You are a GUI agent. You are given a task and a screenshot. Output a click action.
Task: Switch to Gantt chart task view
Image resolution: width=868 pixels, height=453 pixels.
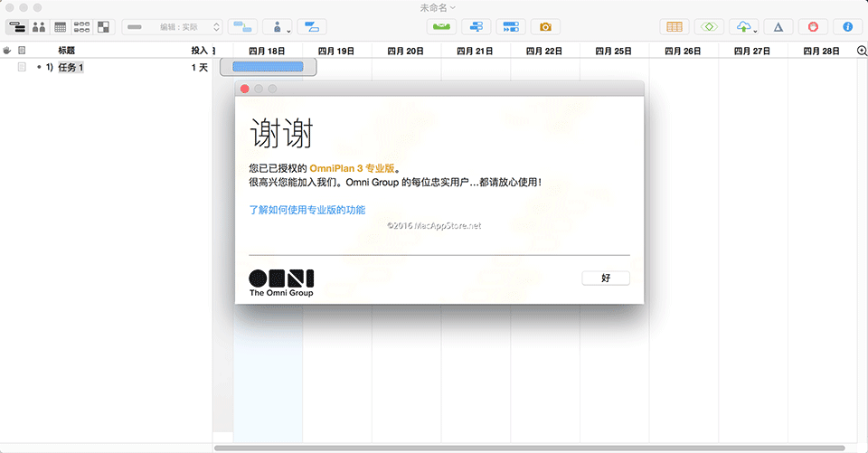tap(17, 27)
